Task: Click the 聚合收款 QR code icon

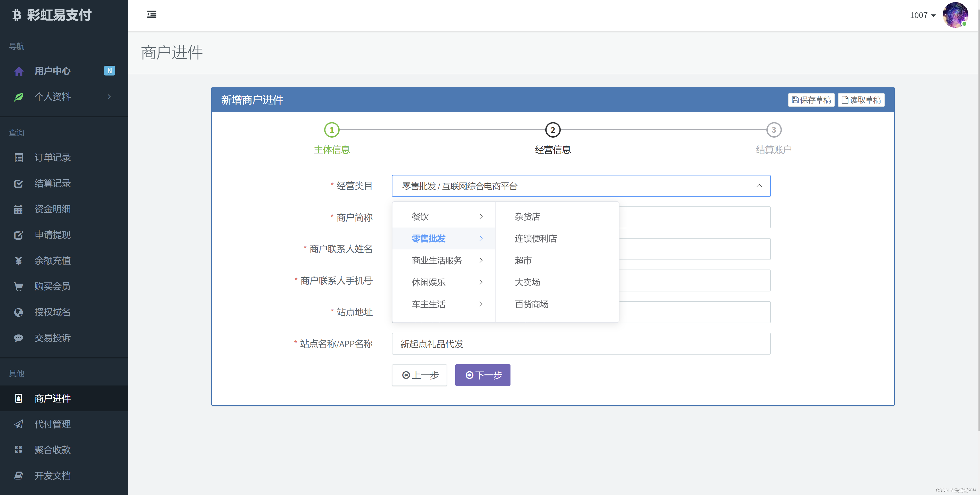Action: [x=19, y=450]
